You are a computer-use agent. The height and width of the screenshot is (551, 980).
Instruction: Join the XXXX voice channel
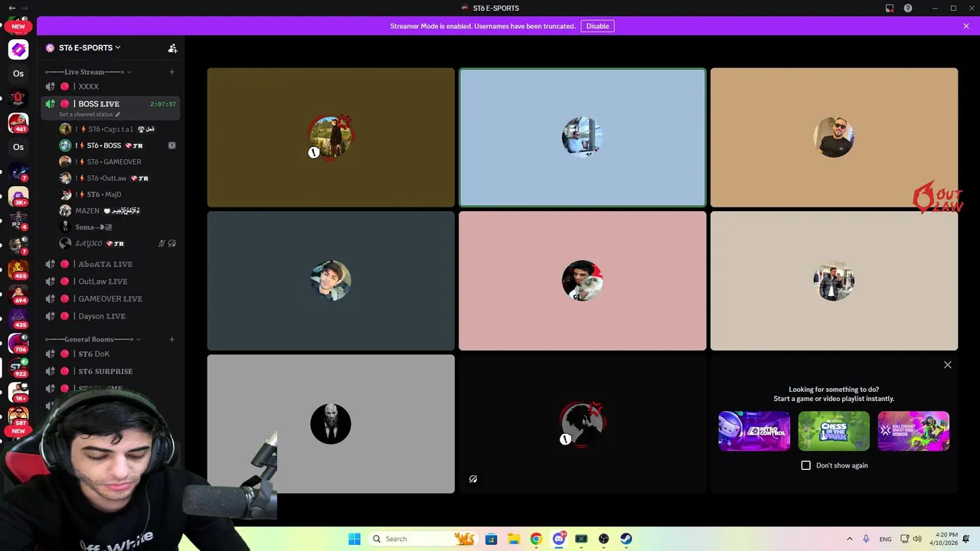tap(110, 86)
